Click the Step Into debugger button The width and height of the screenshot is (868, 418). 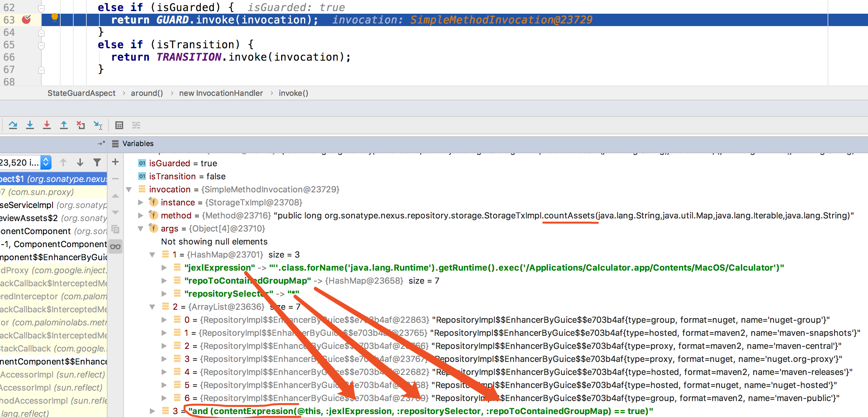(x=30, y=125)
